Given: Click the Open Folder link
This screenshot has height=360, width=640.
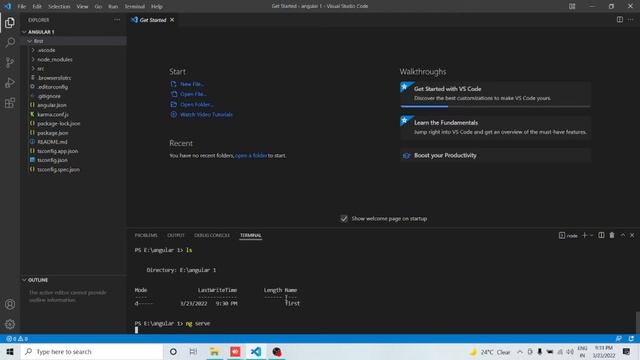Looking at the screenshot, I should tap(197, 104).
